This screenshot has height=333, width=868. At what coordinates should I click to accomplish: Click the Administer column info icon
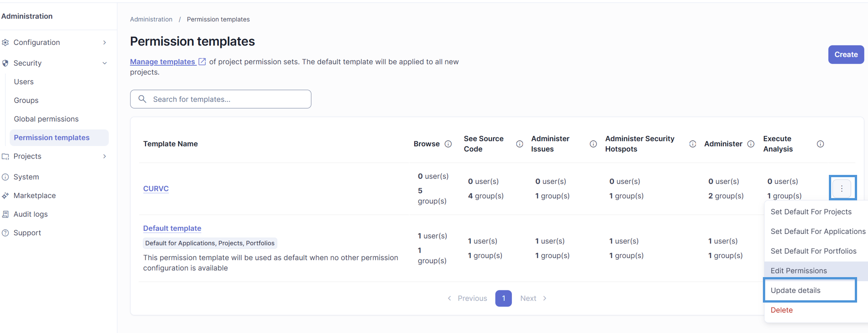coord(751,144)
